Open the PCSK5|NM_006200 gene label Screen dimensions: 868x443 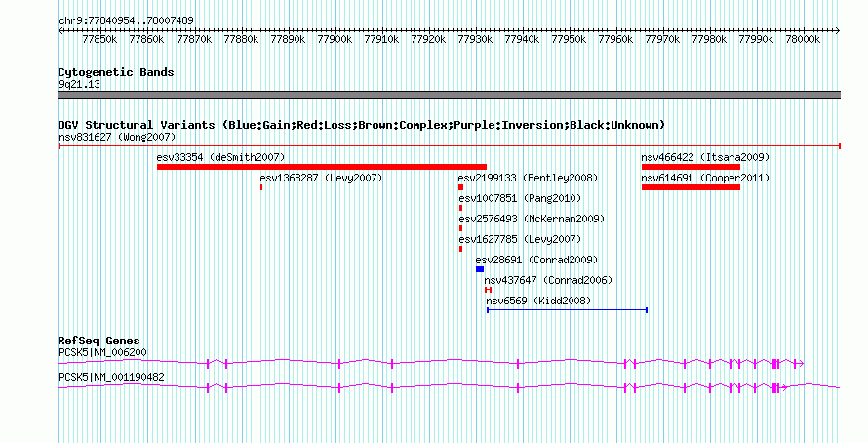[x=103, y=352]
